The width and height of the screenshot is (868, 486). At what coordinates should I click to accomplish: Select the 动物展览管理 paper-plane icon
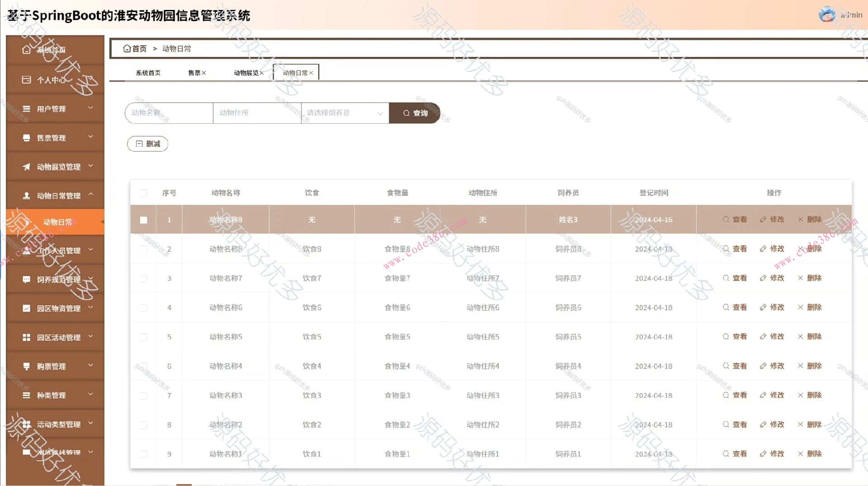[x=26, y=166]
